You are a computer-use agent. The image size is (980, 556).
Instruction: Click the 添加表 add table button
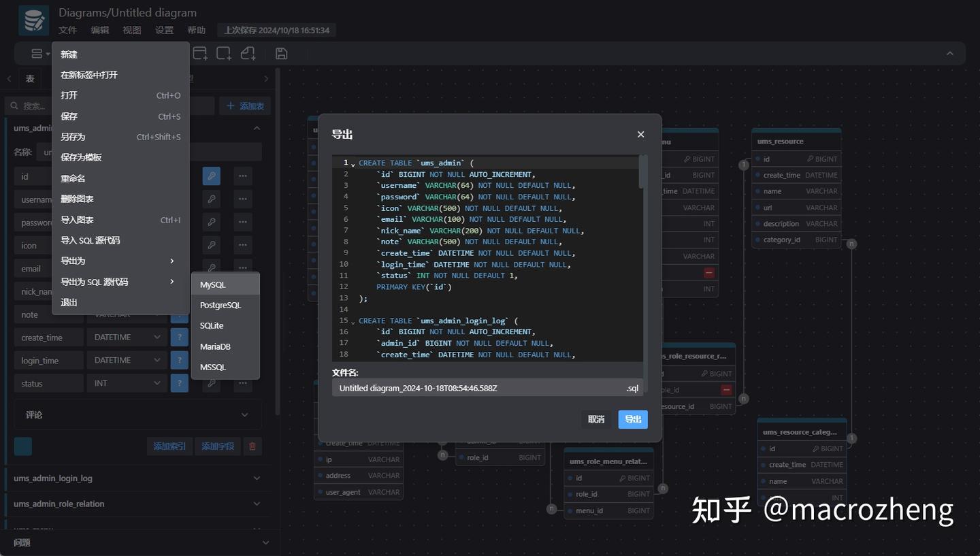point(245,105)
